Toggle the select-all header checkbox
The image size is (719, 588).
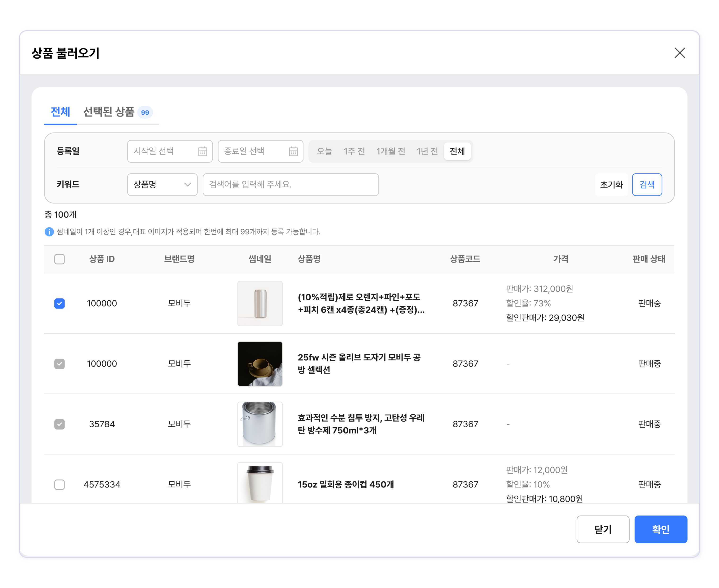tap(59, 259)
